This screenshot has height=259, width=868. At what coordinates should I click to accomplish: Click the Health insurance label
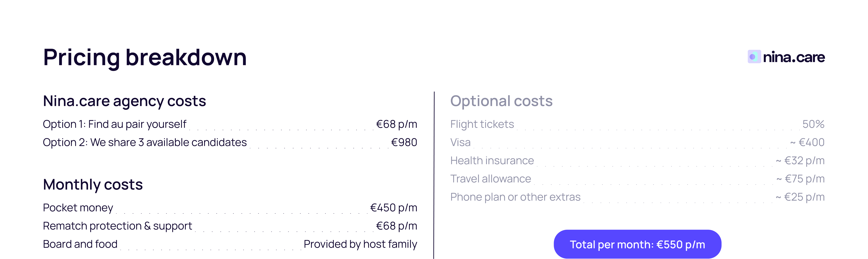[x=492, y=160]
